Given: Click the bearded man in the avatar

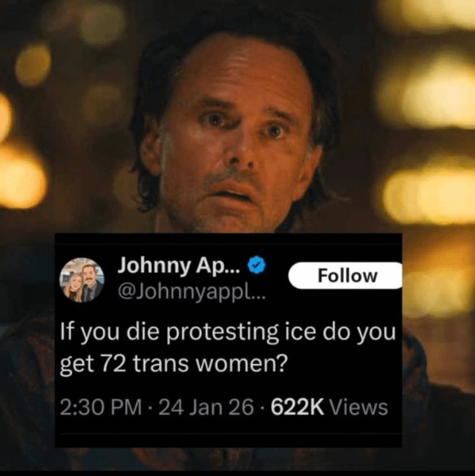Looking at the screenshot, I should pos(92,282).
